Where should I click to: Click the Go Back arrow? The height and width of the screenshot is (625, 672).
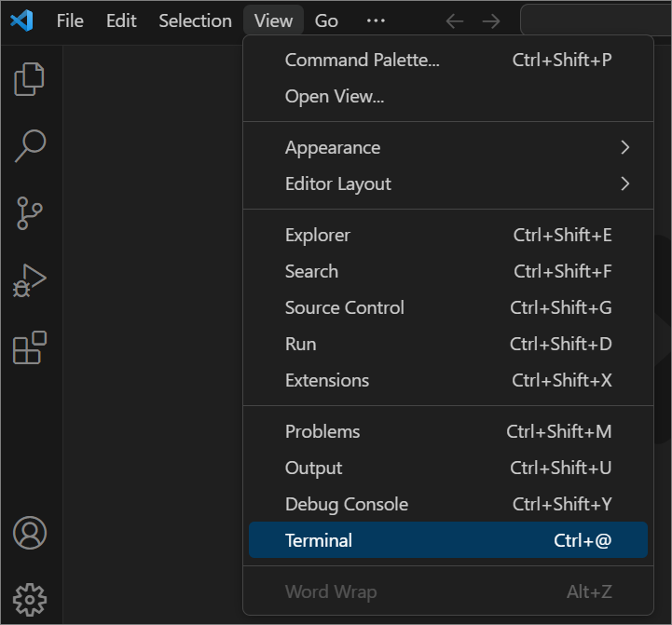[455, 20]
